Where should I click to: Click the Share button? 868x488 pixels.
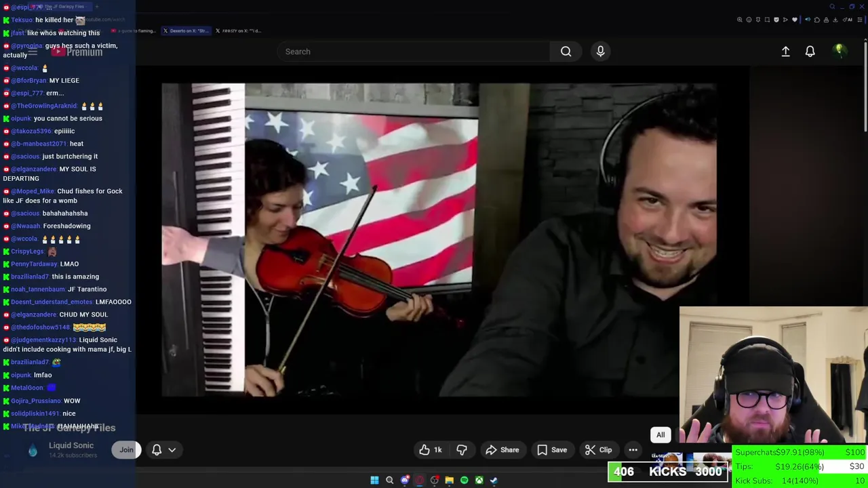click(x=502, y=450)
